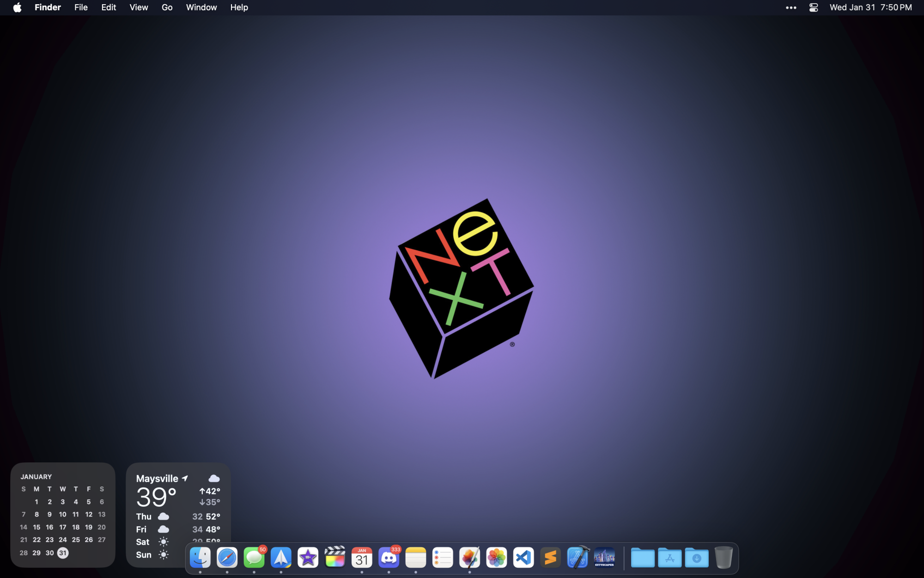This screenshot has height=578, width=924.
Task: Open the Edit menu
Action: [x=109, y=7]
